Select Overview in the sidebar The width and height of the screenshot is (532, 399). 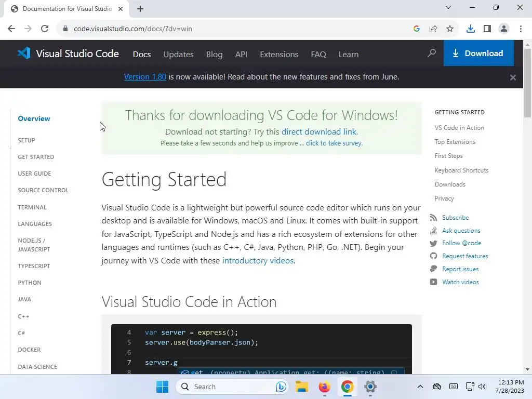(34, 118)
